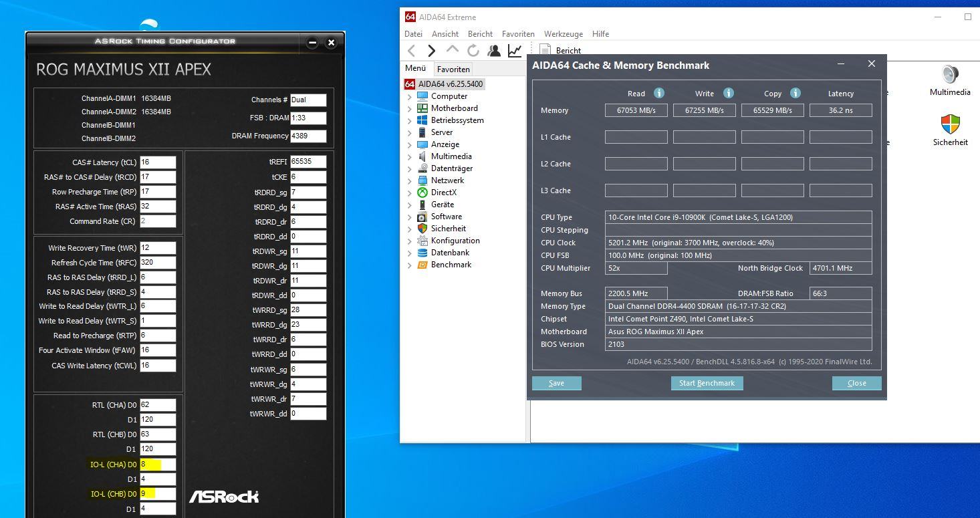This screenshot has width=980, height=518.
Task: Click the CAS# Latency (tCL) value field
Action: tap(158, 162)
